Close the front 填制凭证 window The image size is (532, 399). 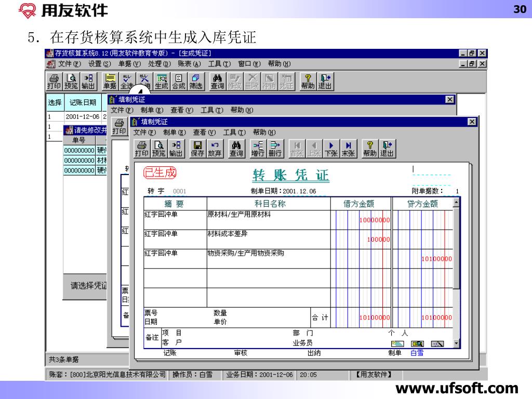pos(472,122)
